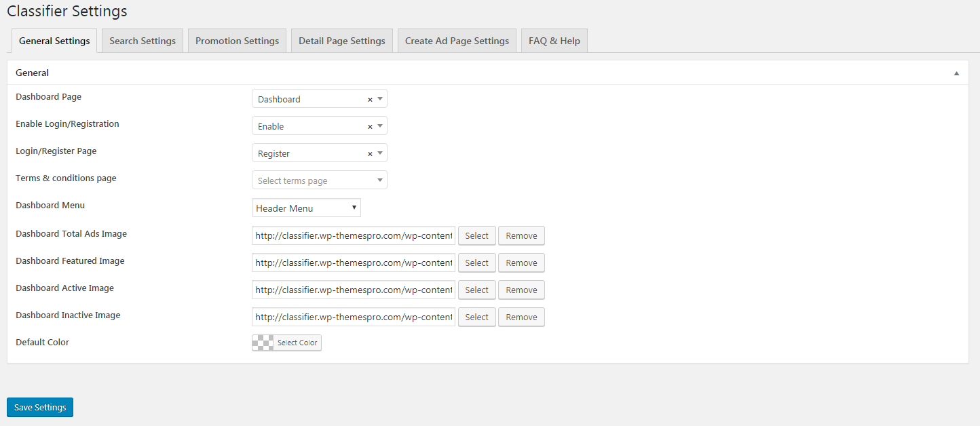Remove the Dashboard Inactive Image
The image size is (980, 426).
(x=521, y=317)
